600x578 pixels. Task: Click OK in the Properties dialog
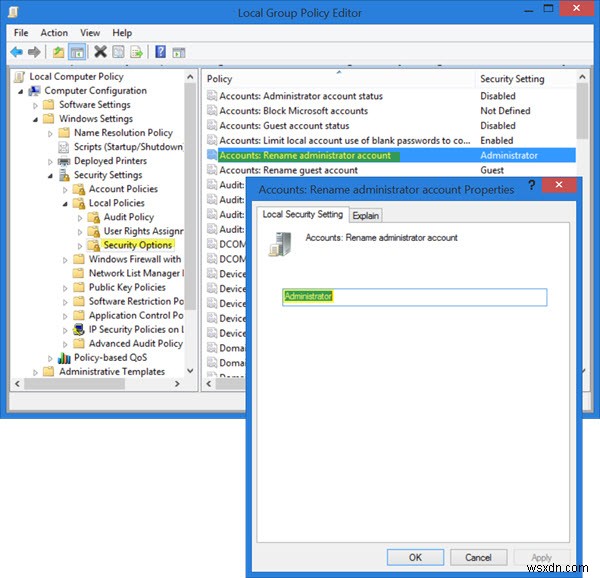[x=415, y=557]
